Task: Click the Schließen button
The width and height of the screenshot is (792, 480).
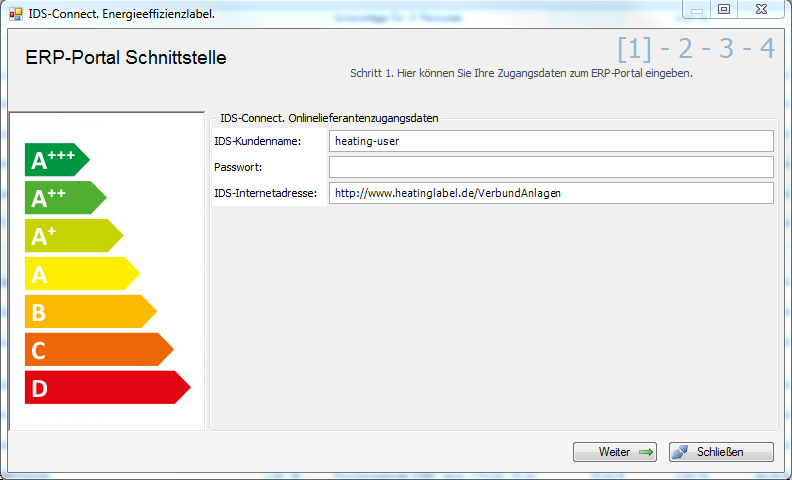Action: coord(720,452)
